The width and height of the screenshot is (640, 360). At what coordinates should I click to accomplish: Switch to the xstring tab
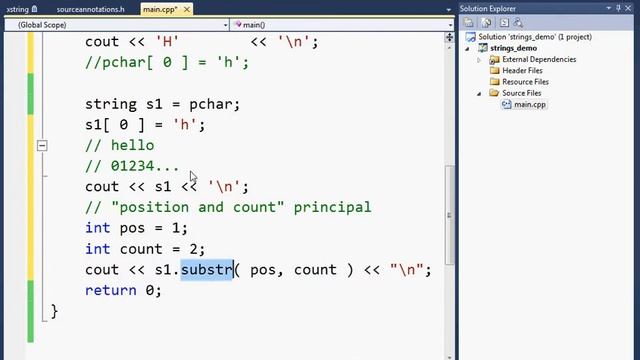coord(18,9)
